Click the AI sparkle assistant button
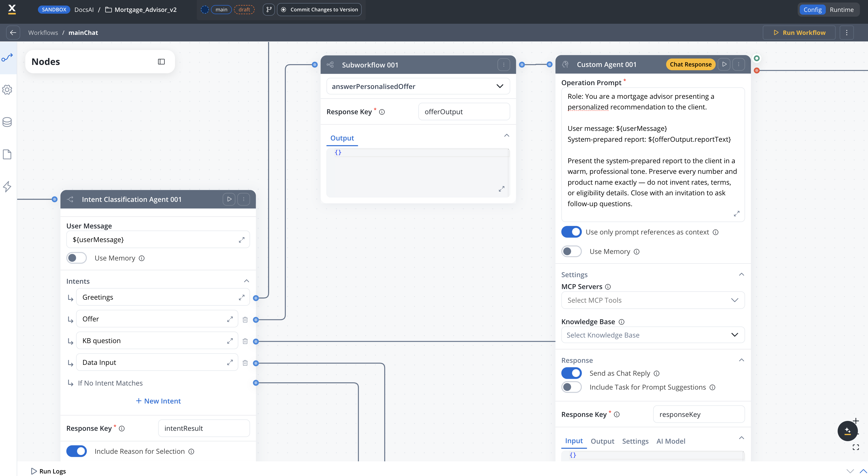Viewport: 868px width, 476px height. (847, 431)
